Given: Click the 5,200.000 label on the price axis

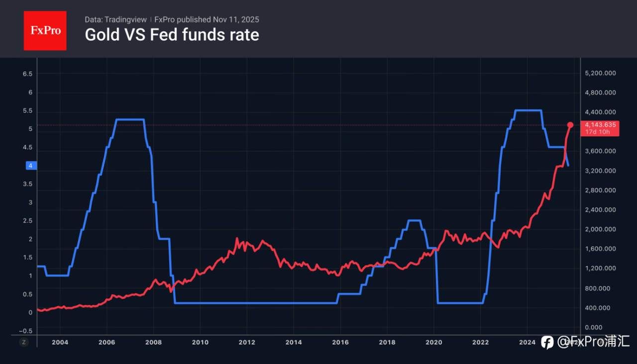Looking at the screenshot, I should [x=601, y=73].
